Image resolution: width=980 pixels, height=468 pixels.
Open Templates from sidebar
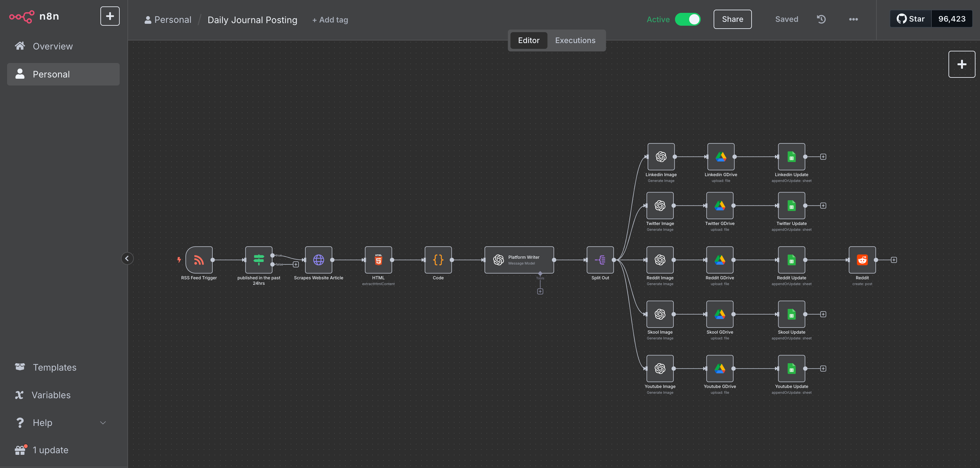coord(63,367)
